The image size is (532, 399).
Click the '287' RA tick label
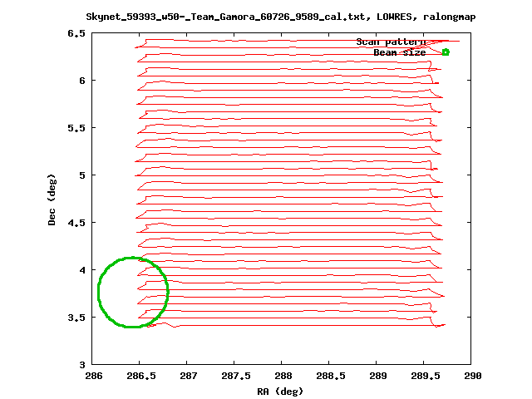[189, 376]
